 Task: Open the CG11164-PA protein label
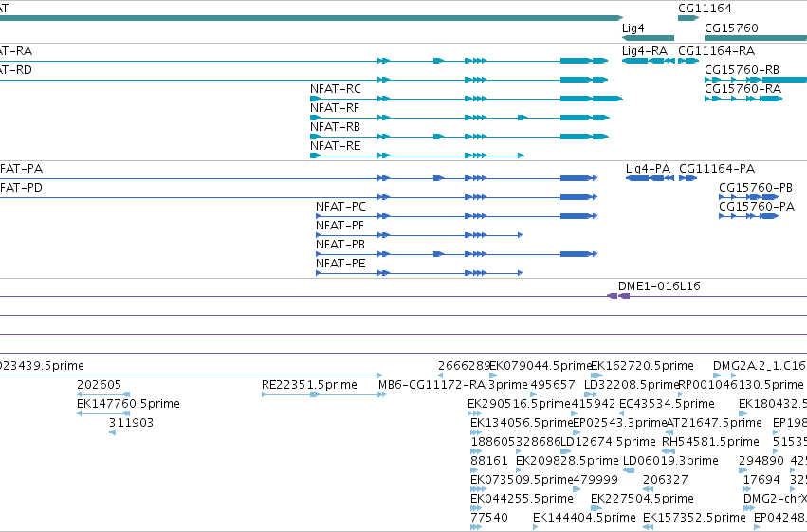(717, 169)
